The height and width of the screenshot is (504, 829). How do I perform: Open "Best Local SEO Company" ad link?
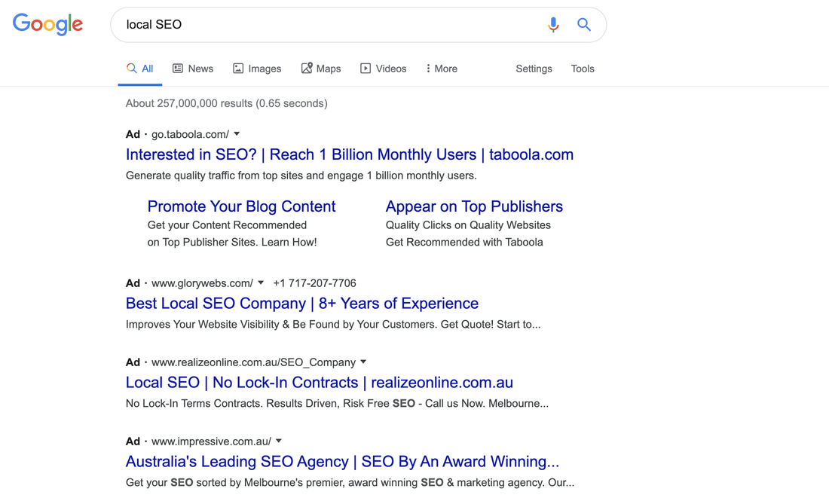click(301, 304)
